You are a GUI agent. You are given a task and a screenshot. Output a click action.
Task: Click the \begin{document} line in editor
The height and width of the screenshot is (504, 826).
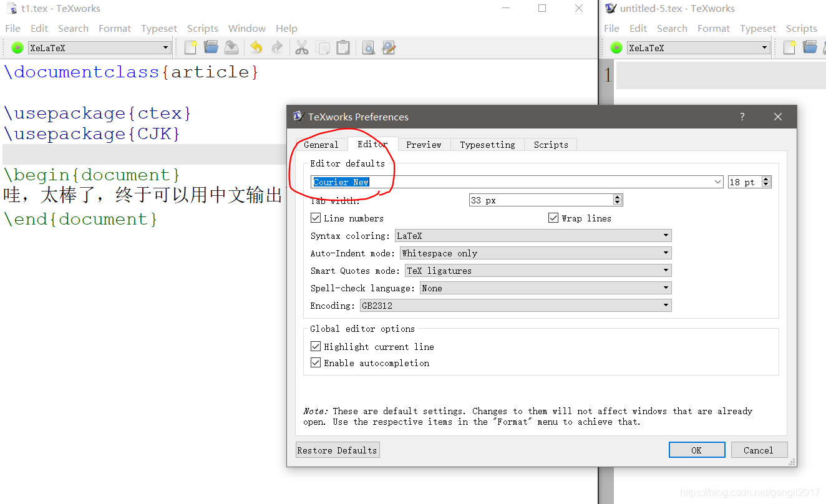[x=92, y=175]
